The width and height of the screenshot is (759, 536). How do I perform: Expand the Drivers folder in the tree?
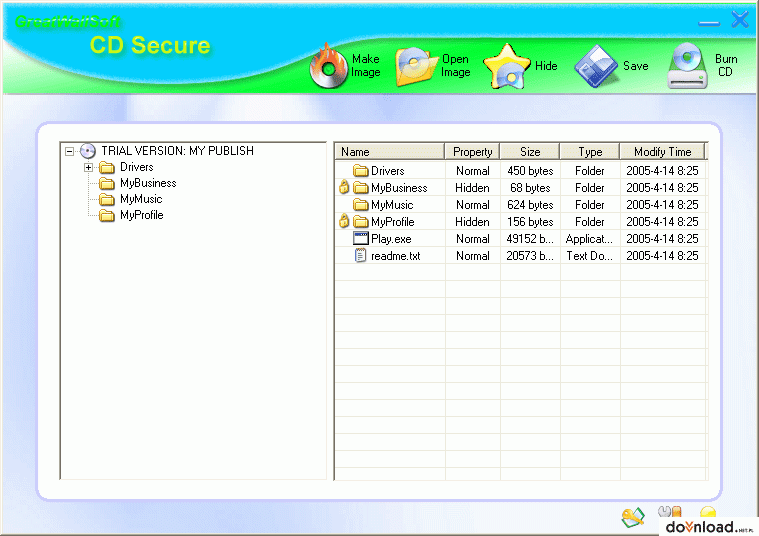point(89,168)
